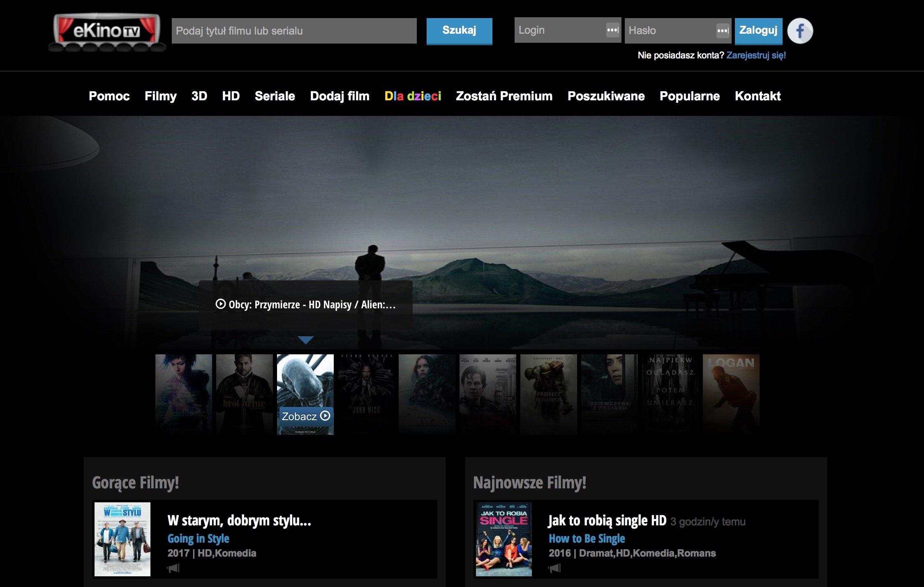
Task: Select the John Wick poster thumbnail
Action: 366,394
